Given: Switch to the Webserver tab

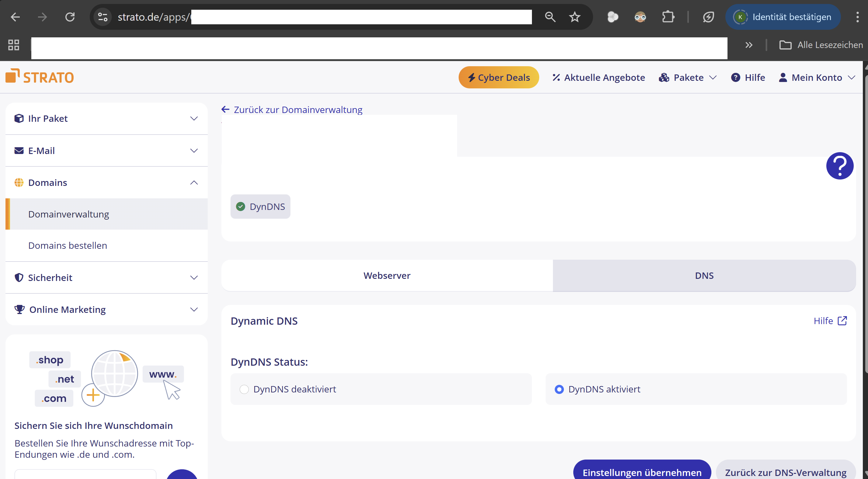Looking at the screenshot, I should (x=387, y=275).
